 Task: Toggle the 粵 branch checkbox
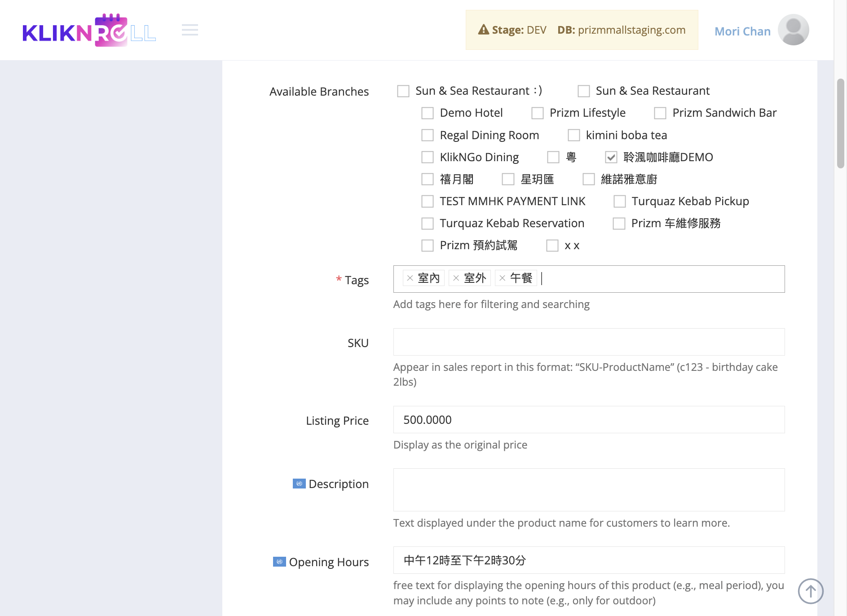coord(553,157)
